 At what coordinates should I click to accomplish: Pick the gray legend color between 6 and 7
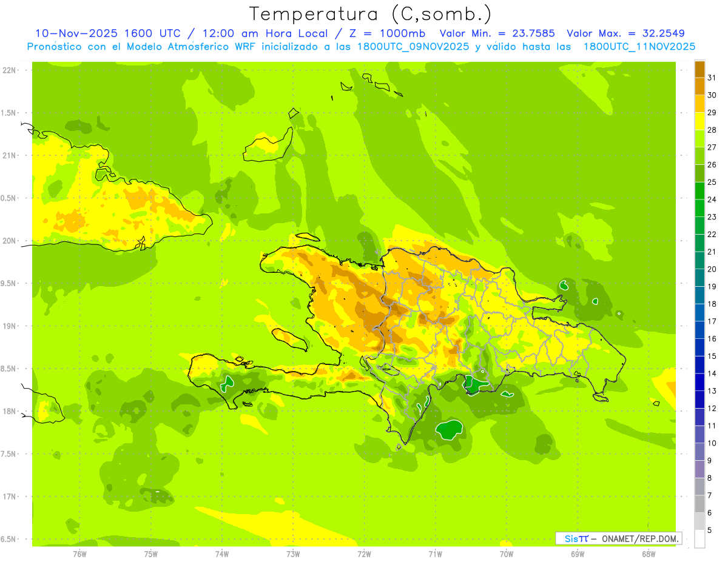click(x=699, y=504)
